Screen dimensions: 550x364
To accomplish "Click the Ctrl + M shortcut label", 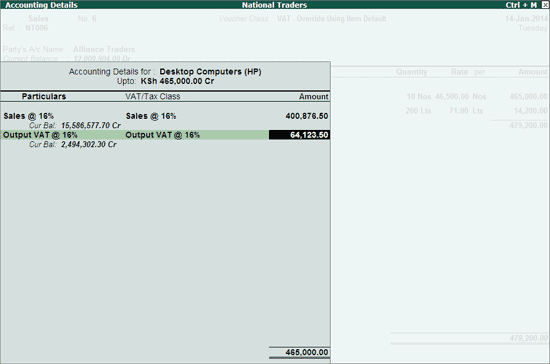I will tap(521, 5).
